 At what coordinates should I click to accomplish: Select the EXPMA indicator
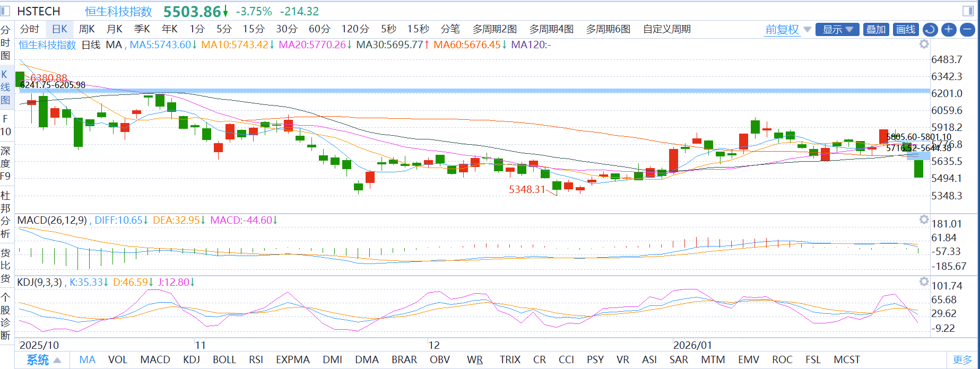[292, 359]
